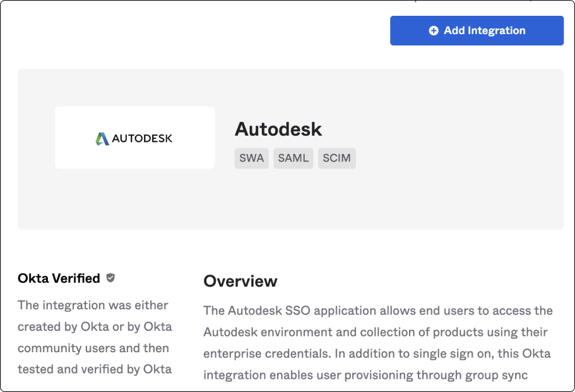Select the SAML sign-on method badge
575x392 pixels.
click(x=293, y=158)
